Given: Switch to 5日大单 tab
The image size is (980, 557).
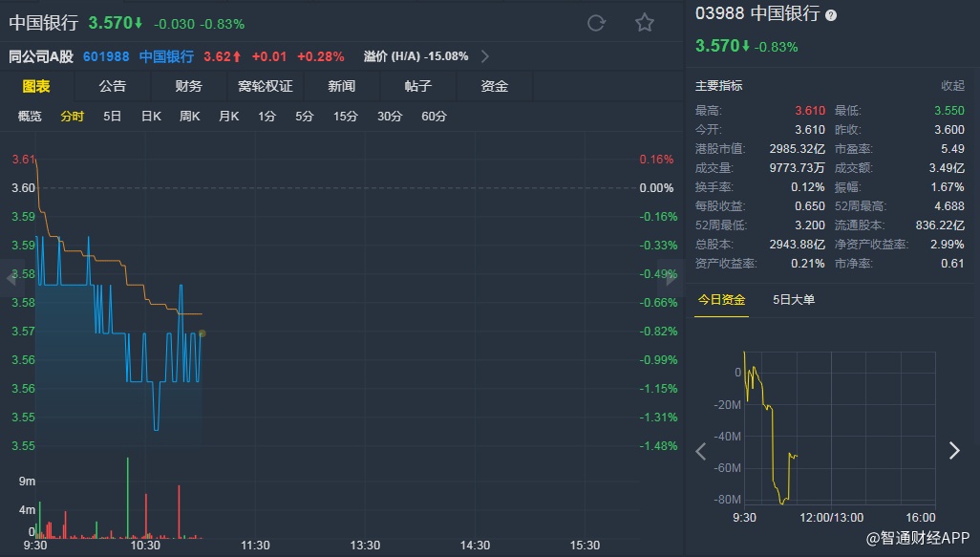Looking at the screenshot, I should [x=794, y=300].
